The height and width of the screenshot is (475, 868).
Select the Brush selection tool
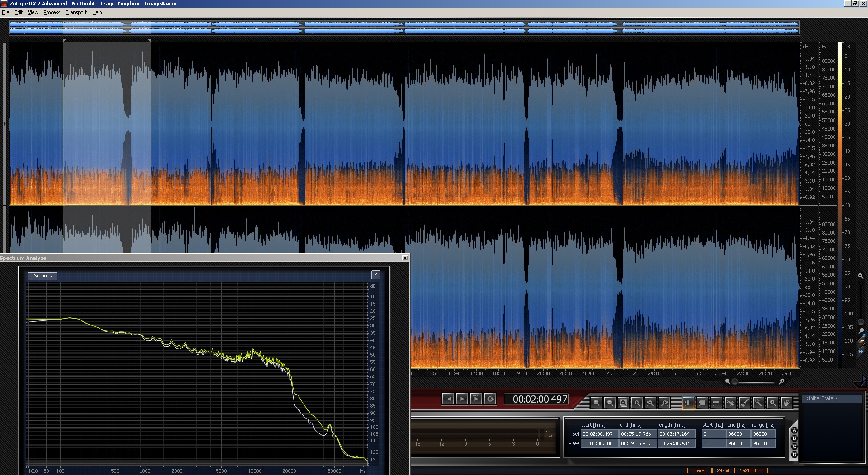pos(745,403)
